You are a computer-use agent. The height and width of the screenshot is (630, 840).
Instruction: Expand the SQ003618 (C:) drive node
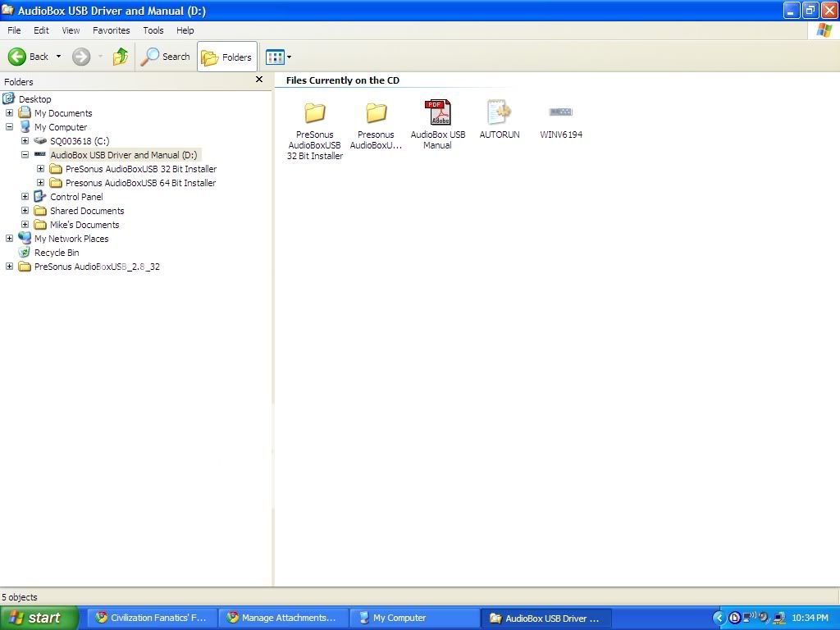(x=25, y=141)
